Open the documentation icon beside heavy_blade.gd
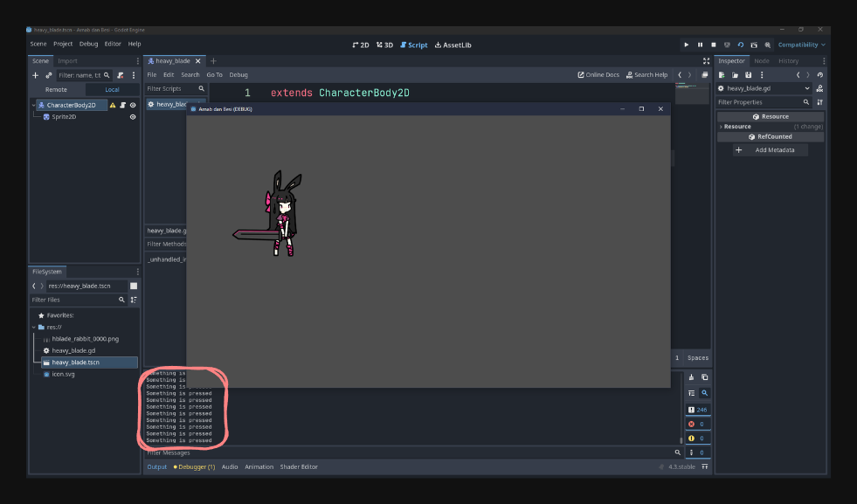This screenshot has width=857, height=504. (819, 88)
